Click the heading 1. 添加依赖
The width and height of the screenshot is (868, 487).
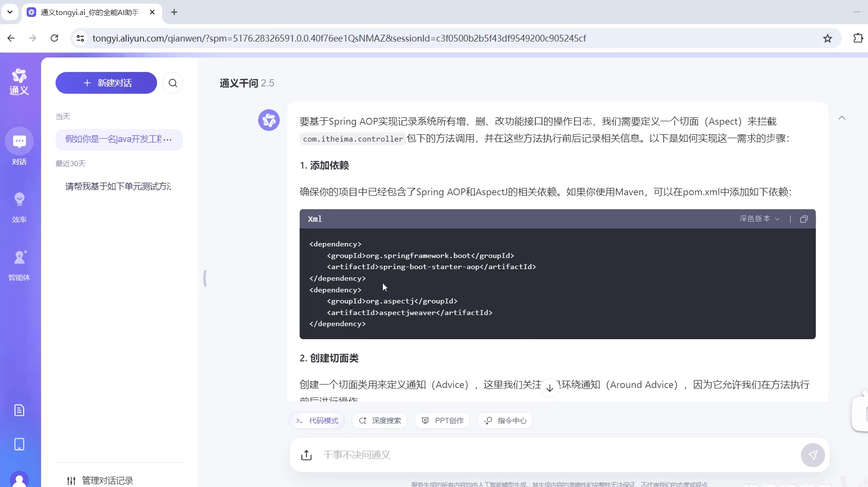(x=324, y=165)
